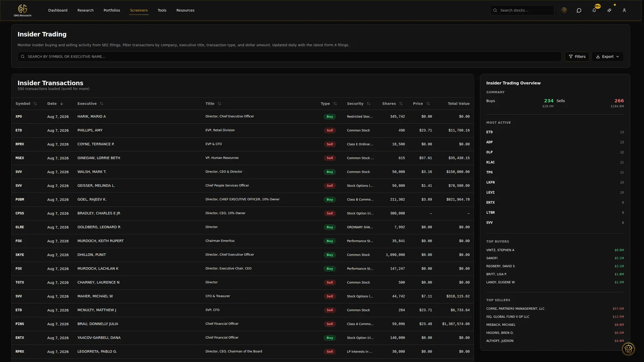This screenshot has width=644, height=362.
Task: Click top buyer VINTZ, STEPHEN A
Action: (500, 250)
